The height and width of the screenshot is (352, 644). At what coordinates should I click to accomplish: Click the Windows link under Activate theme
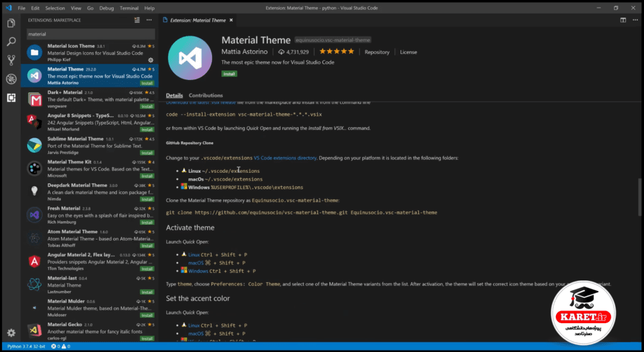pos(198,271)
